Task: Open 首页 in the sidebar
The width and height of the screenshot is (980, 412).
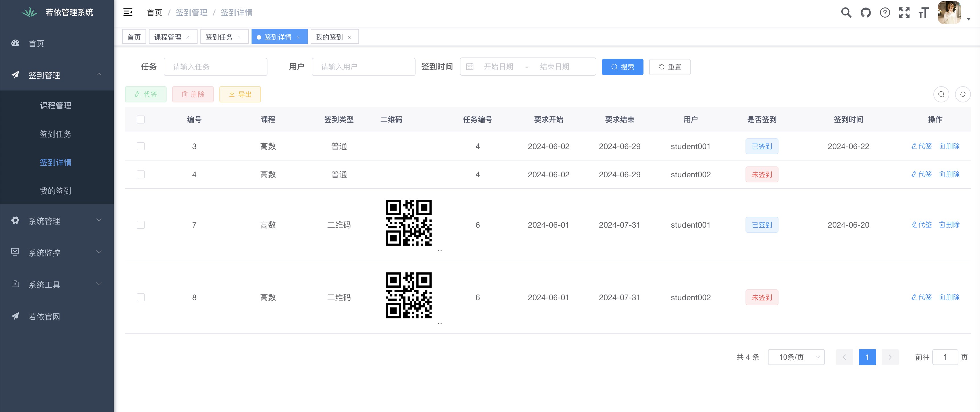Action: click(x=57, y=44)
